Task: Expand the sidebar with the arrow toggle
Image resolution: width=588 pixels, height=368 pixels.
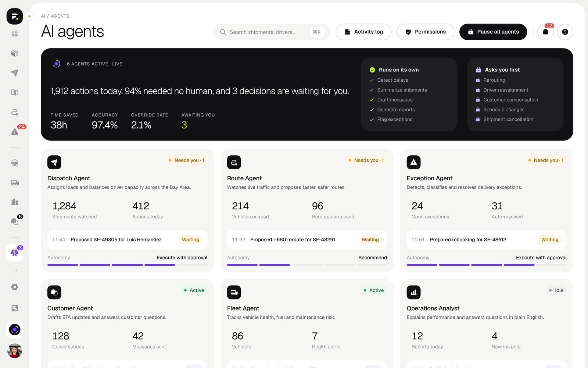Action: point(29,16)
